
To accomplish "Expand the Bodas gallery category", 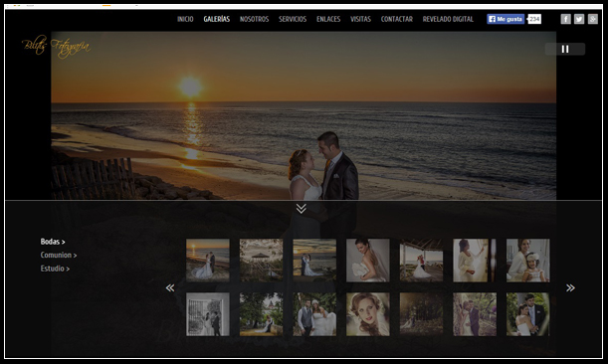I will point(53,242).
